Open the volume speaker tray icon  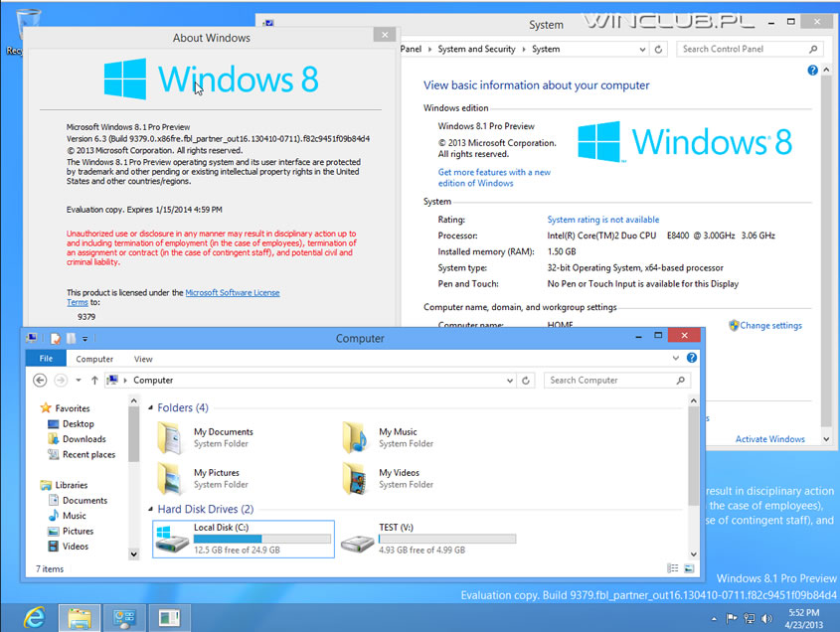coord(767,619)
